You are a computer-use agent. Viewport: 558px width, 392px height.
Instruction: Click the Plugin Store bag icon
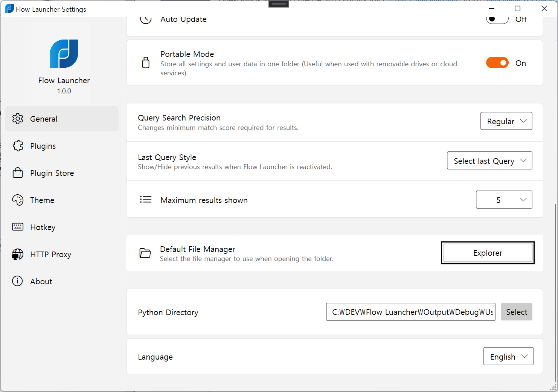tap(18, 173)
